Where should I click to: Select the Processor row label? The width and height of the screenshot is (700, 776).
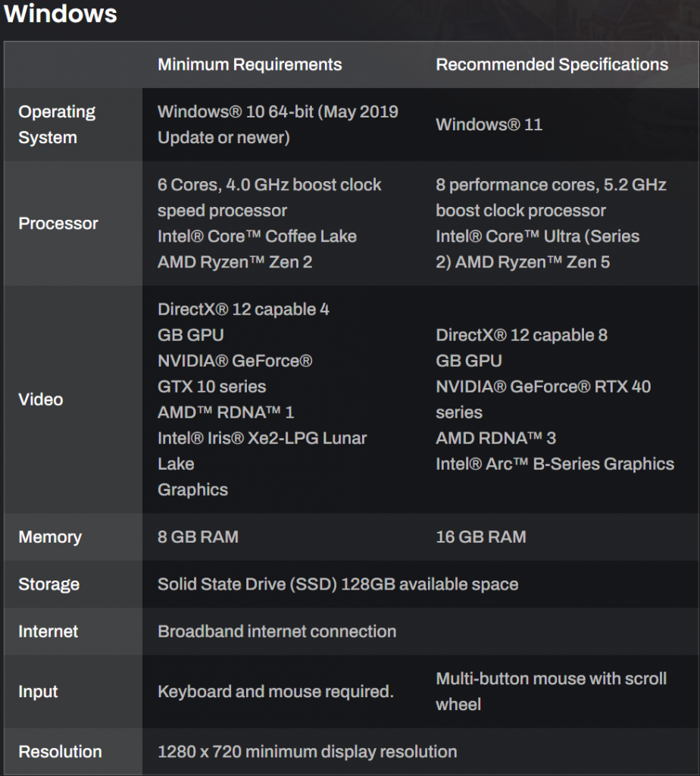[x=58, y=224]
